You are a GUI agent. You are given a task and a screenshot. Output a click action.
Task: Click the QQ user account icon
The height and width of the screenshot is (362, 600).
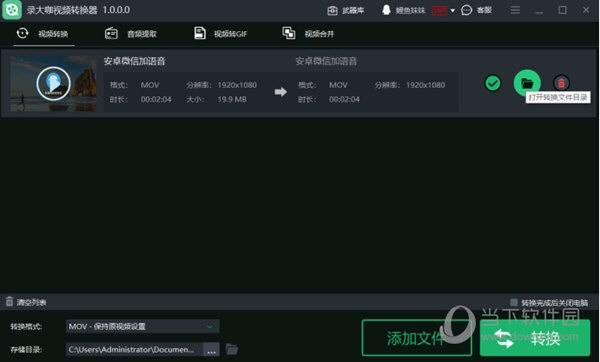(386, 10)
